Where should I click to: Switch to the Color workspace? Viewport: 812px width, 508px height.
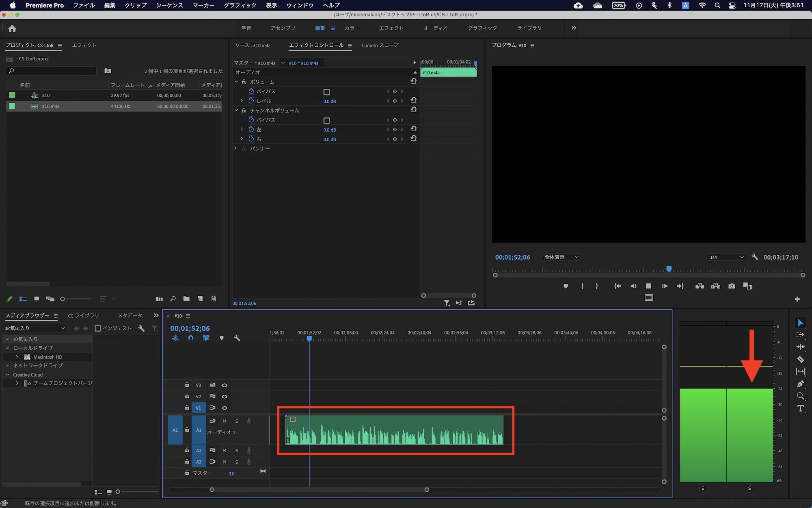pos(352,28)
